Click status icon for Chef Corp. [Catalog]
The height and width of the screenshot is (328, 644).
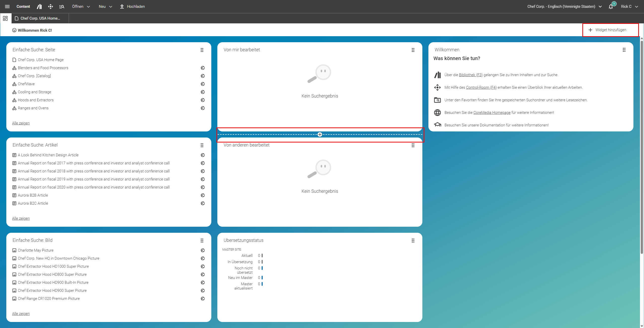pos(203,76)
